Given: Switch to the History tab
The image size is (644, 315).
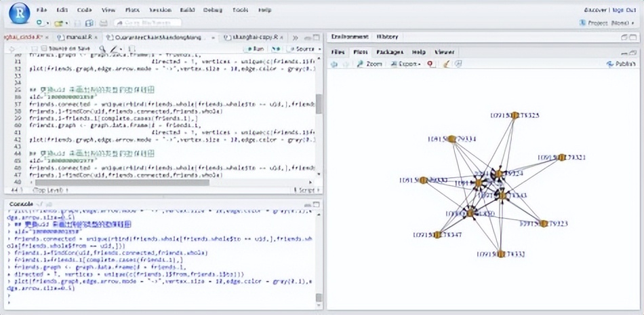Looking at the screenshot, I should coord(387,37).
